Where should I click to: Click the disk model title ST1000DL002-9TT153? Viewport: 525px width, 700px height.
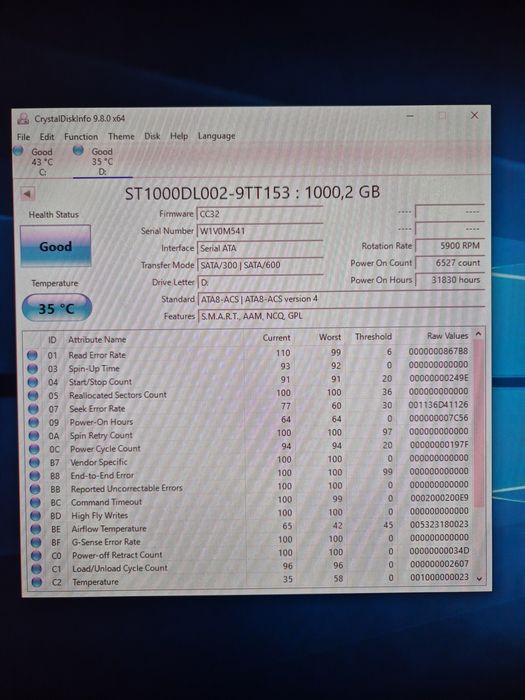(208, 193)
